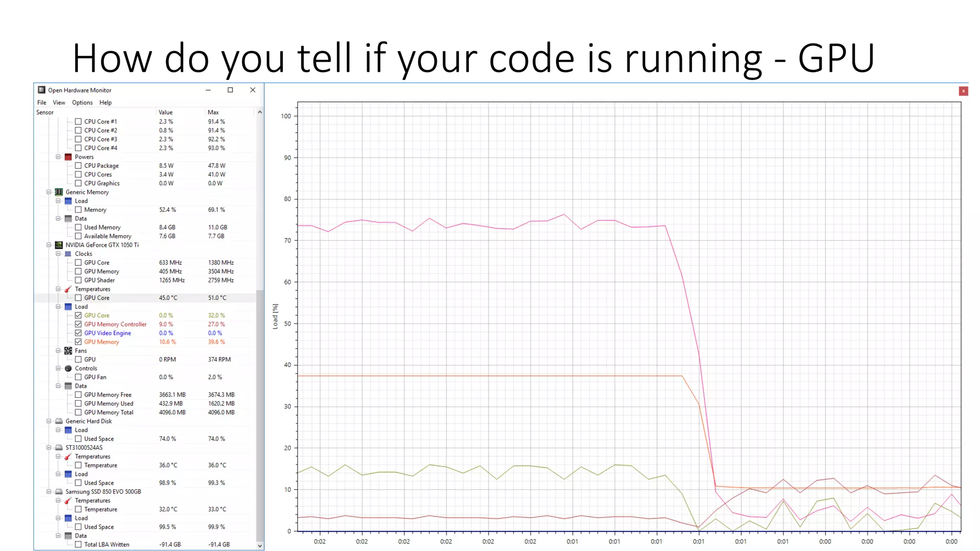Collapse the Generic Memory tree node
Viewport: 980px width, 551px height.
49,192
